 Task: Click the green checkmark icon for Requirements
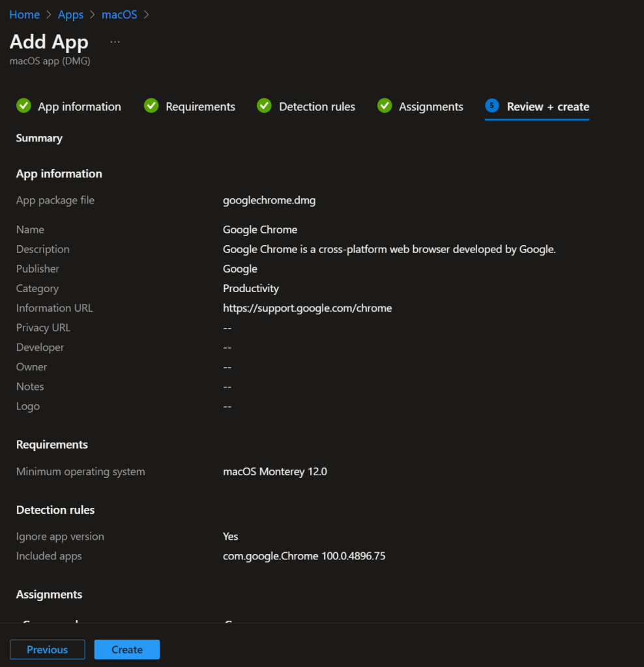pyautogui.click(x=151, y=106)
